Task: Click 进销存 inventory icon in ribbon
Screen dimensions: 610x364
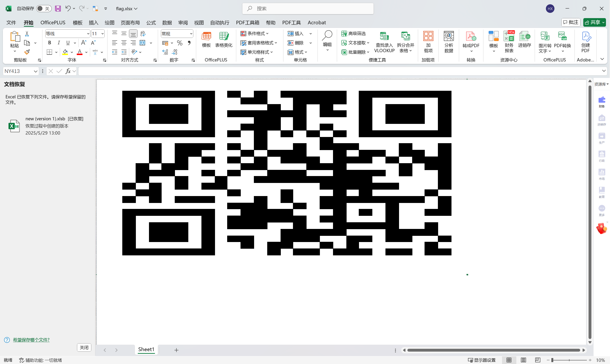Action: (525, 40)
